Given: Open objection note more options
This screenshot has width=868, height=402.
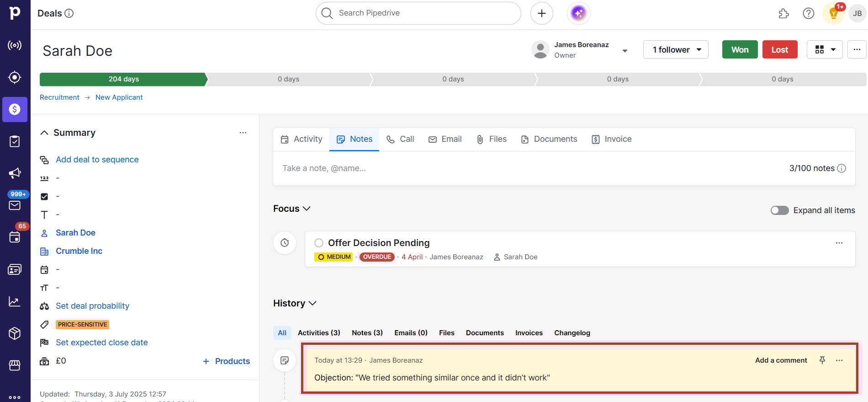Looking at the screenshot, I should point(839,360).
